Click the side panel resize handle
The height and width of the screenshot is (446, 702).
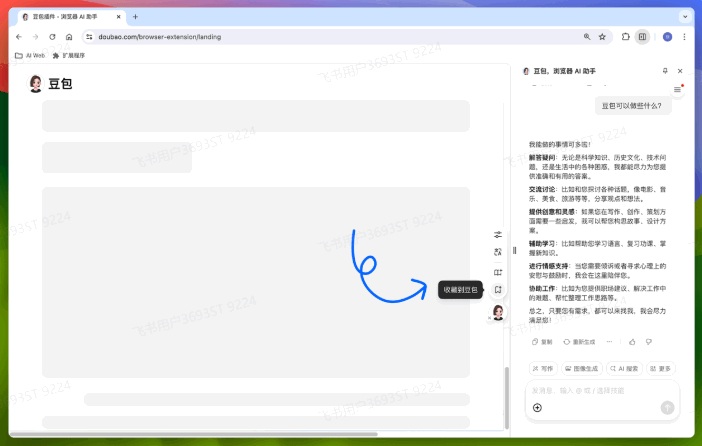(514, 250)
